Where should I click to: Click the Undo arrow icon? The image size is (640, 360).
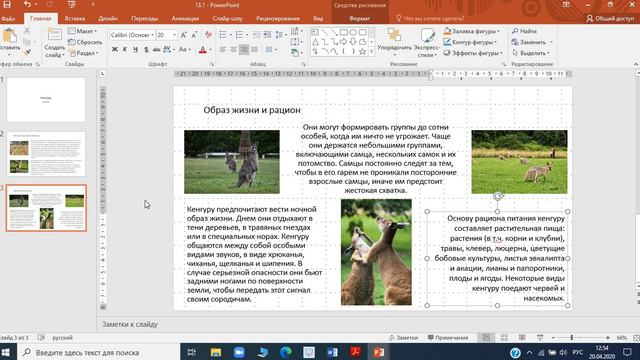27,5
